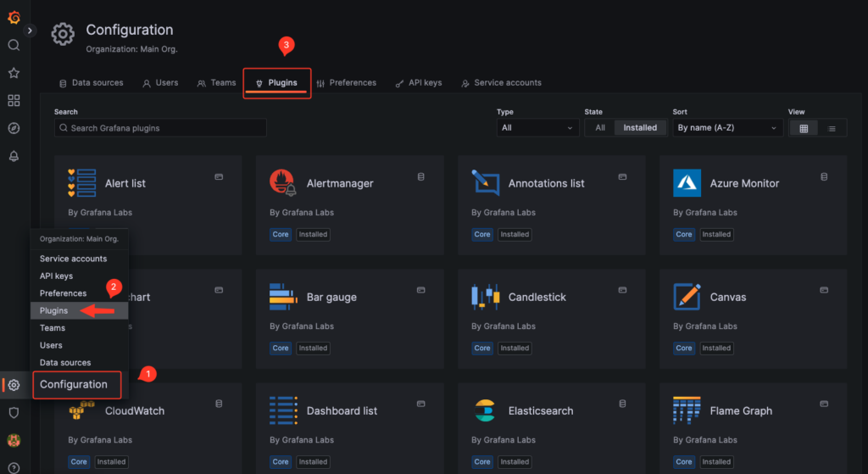Switch to grid view
Image resolution: width=868 pixels, height=474 pixels.
(804, 129)
